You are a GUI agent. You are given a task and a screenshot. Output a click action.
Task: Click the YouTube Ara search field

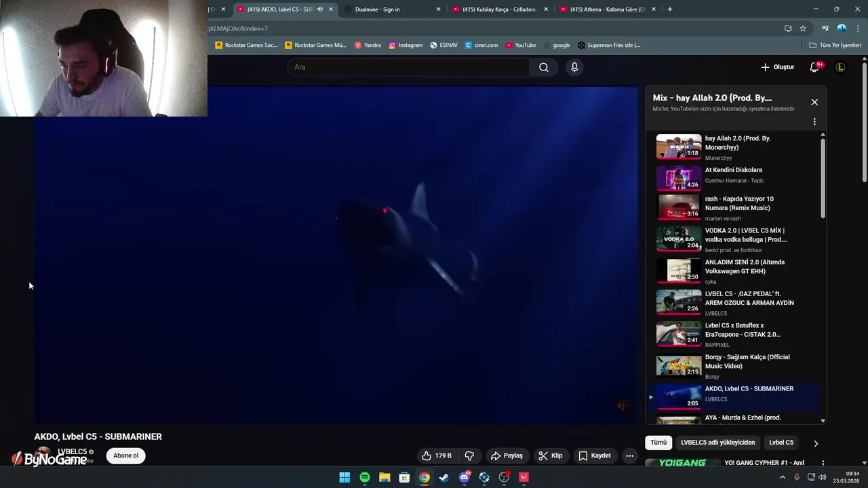tap(408, 67)
